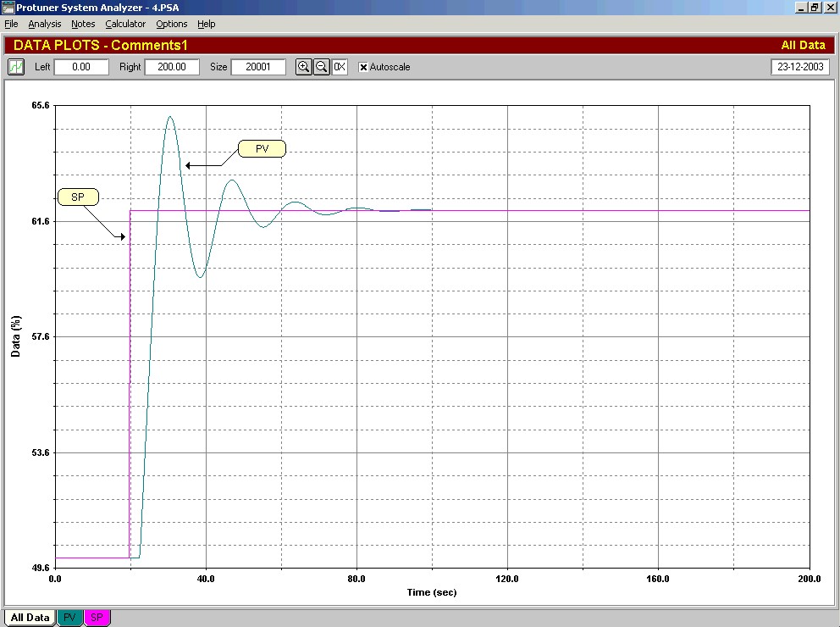Click the zoom out magnifier icon
Image resolution: width=840 pixels, height=627 pixels.
click(x=322, y=67)
